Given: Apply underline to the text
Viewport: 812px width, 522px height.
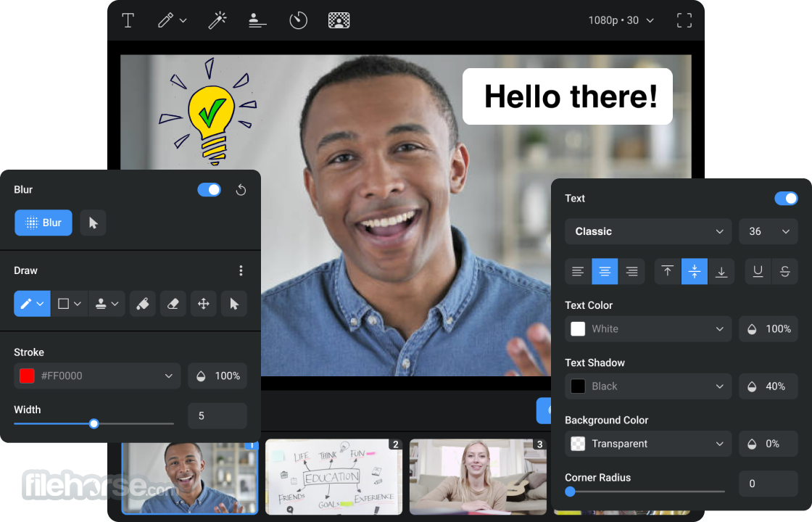Looking at the screenshot, I should 758,271.
